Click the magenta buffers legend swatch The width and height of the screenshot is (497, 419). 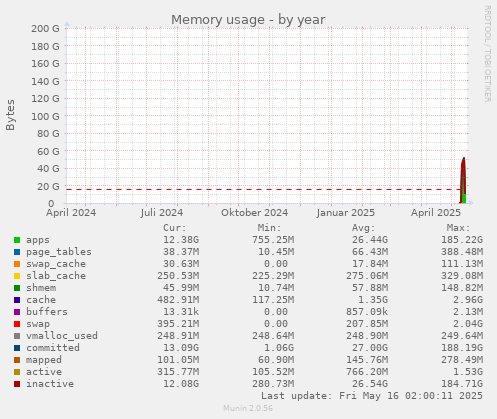tap(17, 312)
